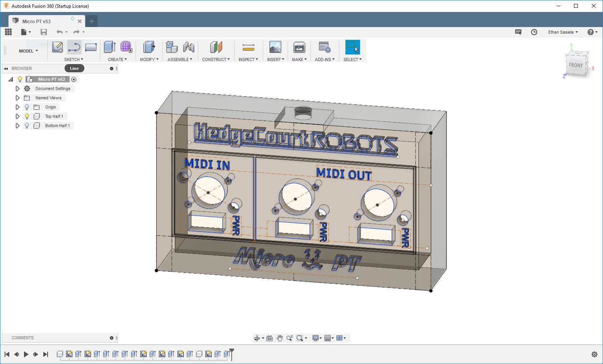Open the MODIFY menu

pyautogui.click(x=149, y=60)
